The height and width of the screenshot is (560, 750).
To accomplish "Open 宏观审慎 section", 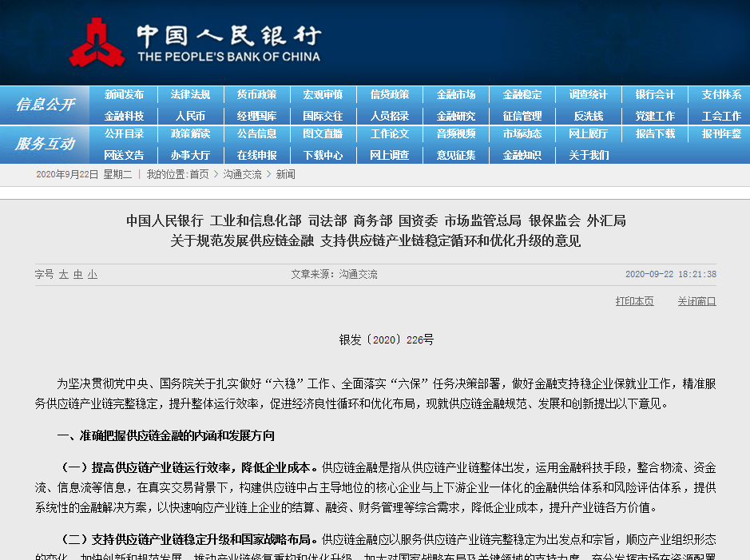I will coord(323,95).
